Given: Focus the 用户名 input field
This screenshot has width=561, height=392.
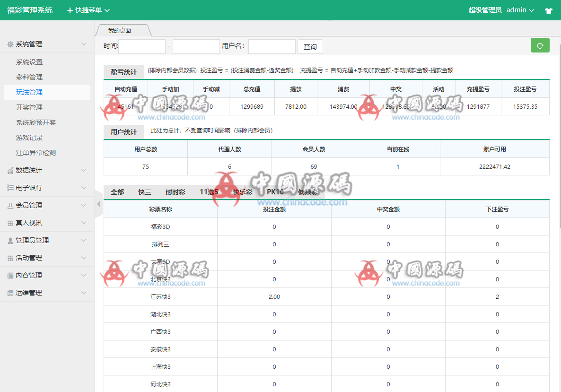Looking at the screenshot, I should point(272,46).
